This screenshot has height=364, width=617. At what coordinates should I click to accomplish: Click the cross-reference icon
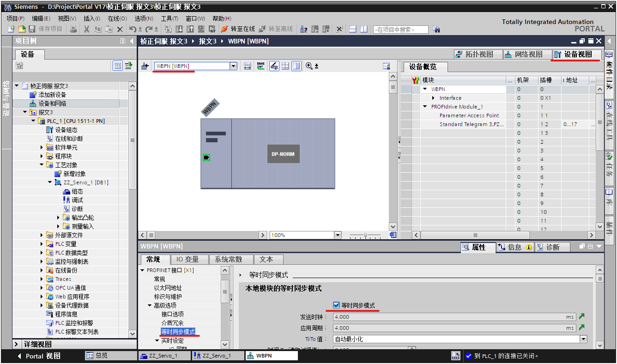tap(339, 29)
